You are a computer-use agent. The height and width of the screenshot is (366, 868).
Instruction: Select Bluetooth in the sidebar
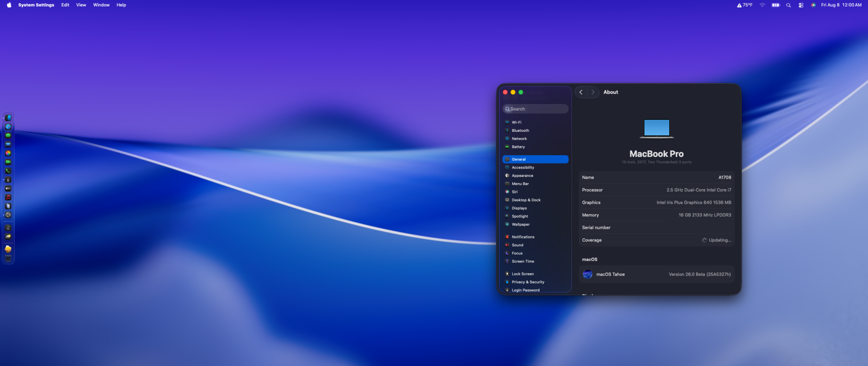pyautogui.click(x=536, y=131)
